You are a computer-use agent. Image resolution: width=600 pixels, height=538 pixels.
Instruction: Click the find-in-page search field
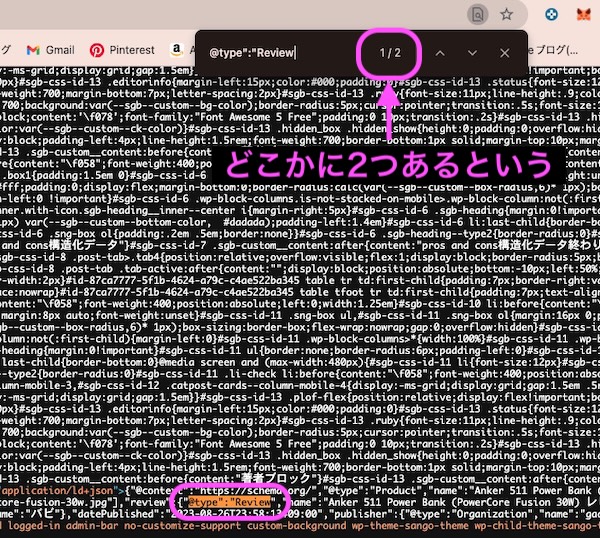pyautogui.click(x=279, y=53)
